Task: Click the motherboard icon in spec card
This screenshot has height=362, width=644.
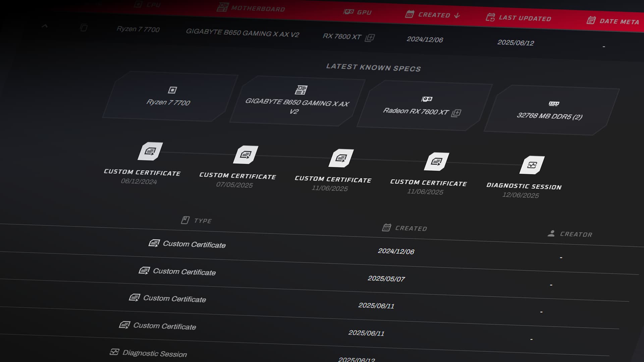Action: pos(301,90)
